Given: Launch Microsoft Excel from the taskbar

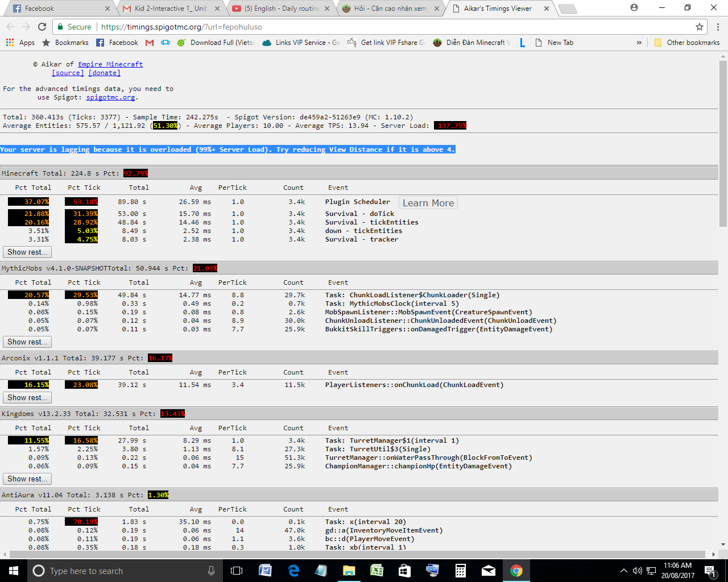Looking at the screenshot, I should (x=377, y=571).
